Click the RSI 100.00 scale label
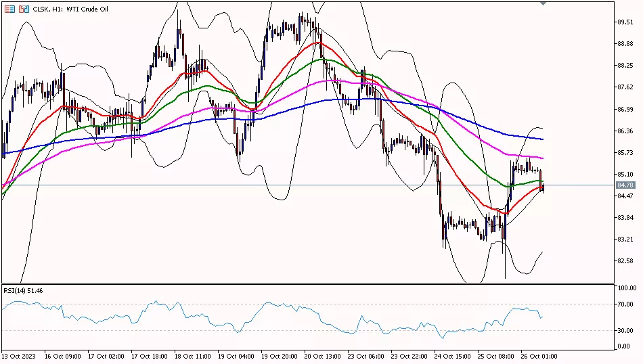Viewport: 643px width, 364px height. coord(627,288)
